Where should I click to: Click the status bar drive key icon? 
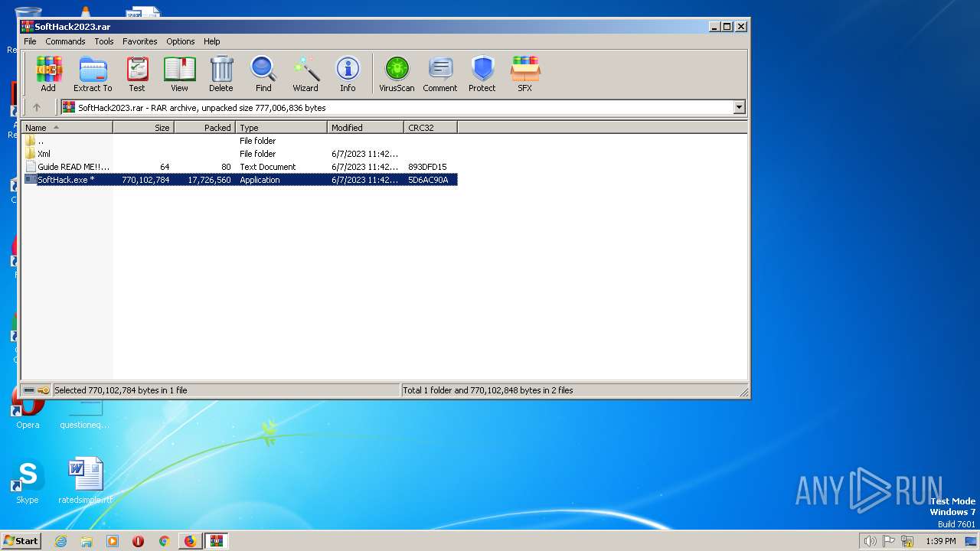pyautogui.click(x=37, y=390)
